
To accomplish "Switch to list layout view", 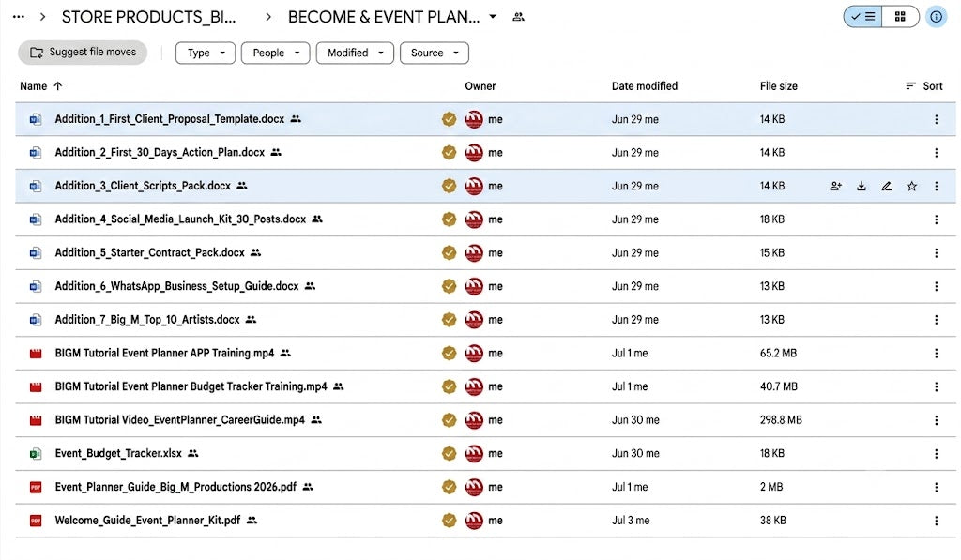I will click(x=863, y=17).
